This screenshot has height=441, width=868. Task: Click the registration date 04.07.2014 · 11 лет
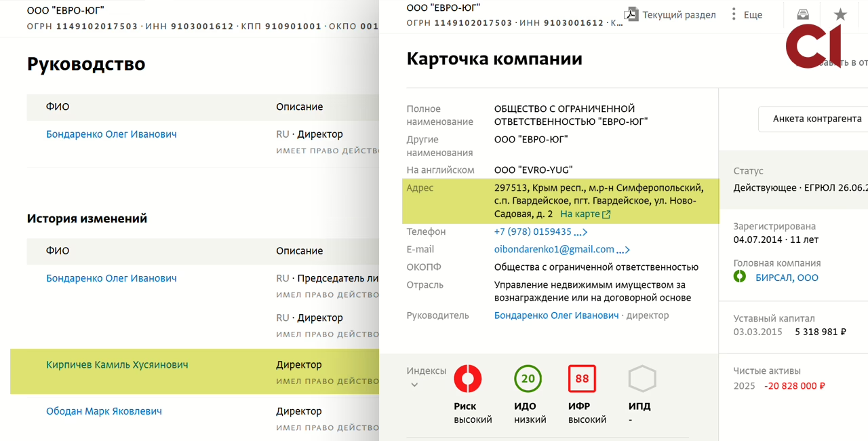pyautogui.click(x=776, y=239)
